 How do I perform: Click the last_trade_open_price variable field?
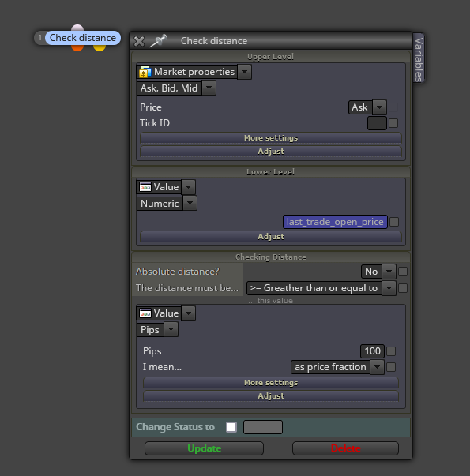pos(335,222)
